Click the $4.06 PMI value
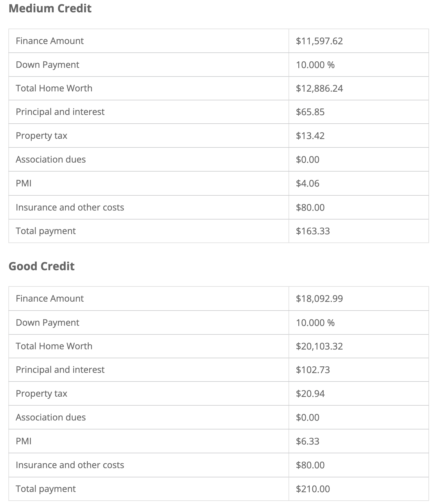The height and width of the screenshot is (504, 438). [308, 184]
